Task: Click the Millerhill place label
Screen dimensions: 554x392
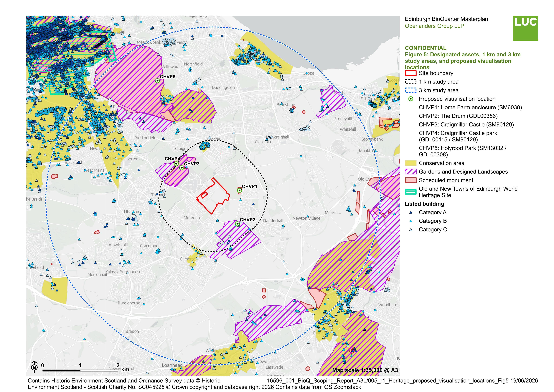Action: [333, 213]
